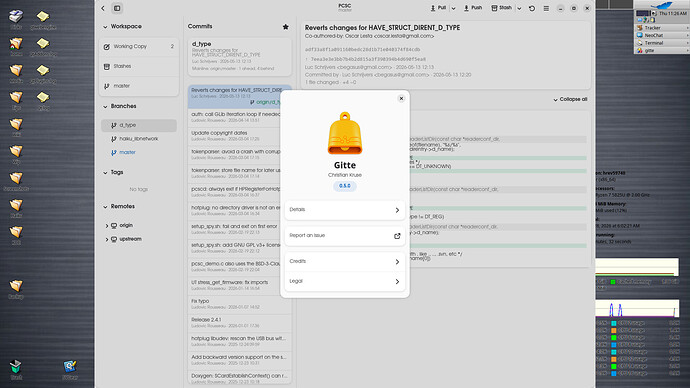Select commit 'tokenparser: store file name'

tap(235, 173)
